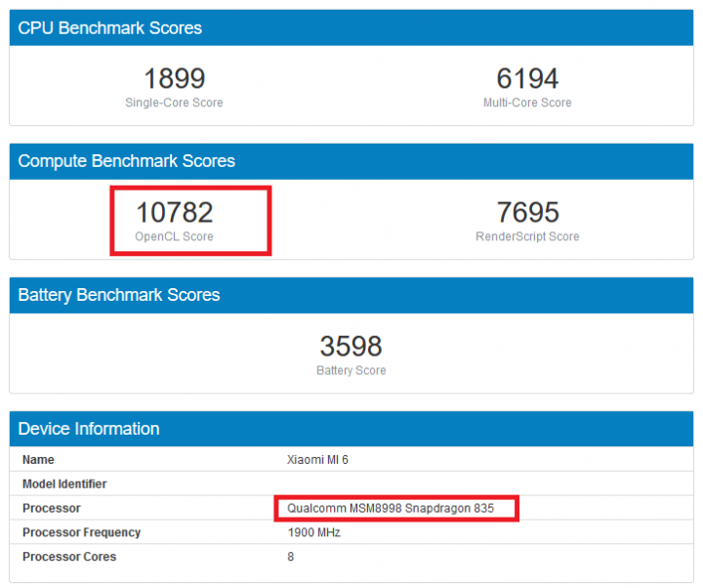This screenshot has width=703, height=588.
Task: Select Qualcomm MSM8998 Snapdragon 835 text
Action: tap(391, 508)
